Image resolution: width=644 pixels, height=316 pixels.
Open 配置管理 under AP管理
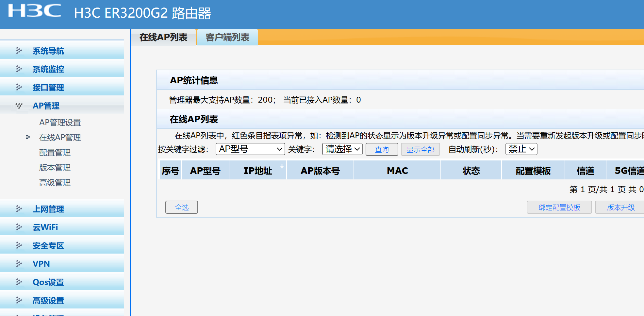click(x=55, y=152)
